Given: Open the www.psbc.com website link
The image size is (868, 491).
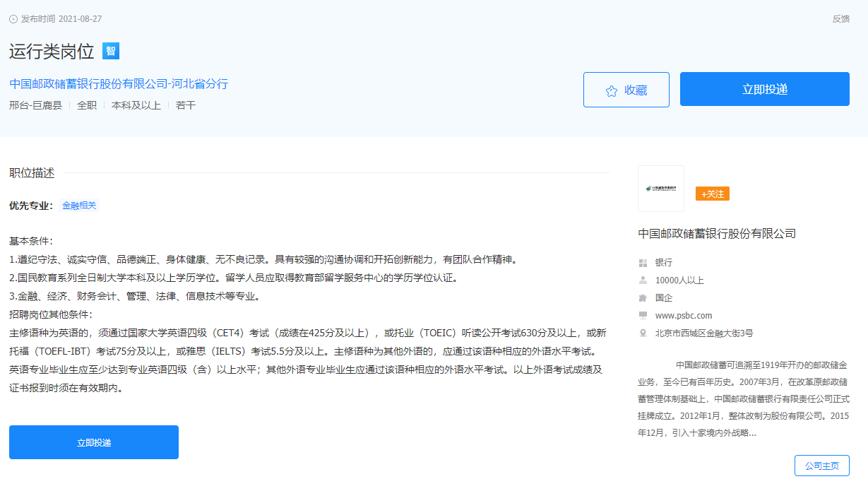Looking at the screenshot, I should tap(684, 316).
